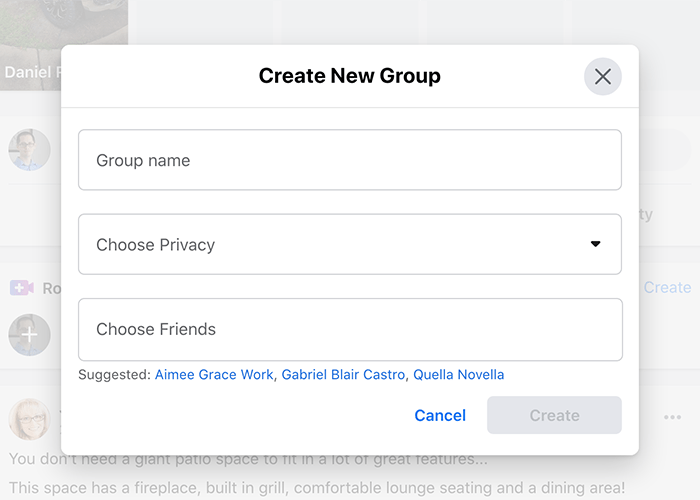Click the Create link beside Rooms row
This screenshot has width=700, height=500.
pos(667,288)
